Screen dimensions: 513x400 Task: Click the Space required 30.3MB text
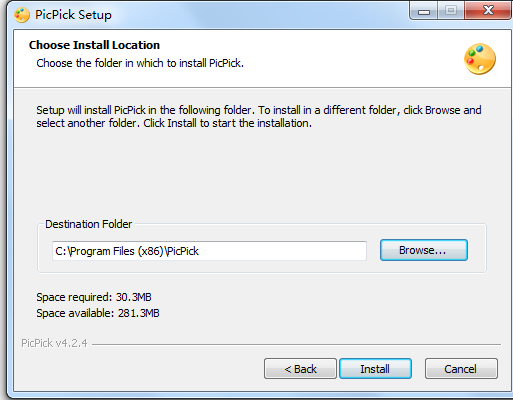pyautogui.click(x=94, y=297)
